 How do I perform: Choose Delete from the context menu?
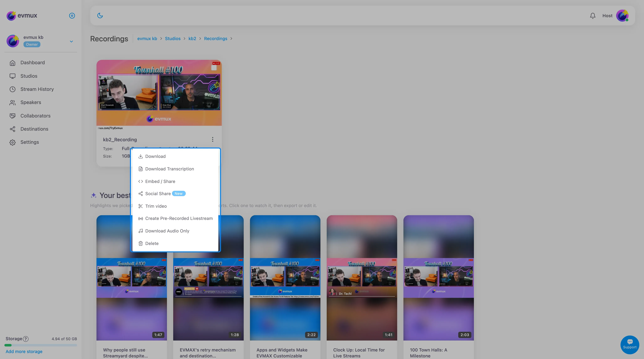click(x=175, y=244)
